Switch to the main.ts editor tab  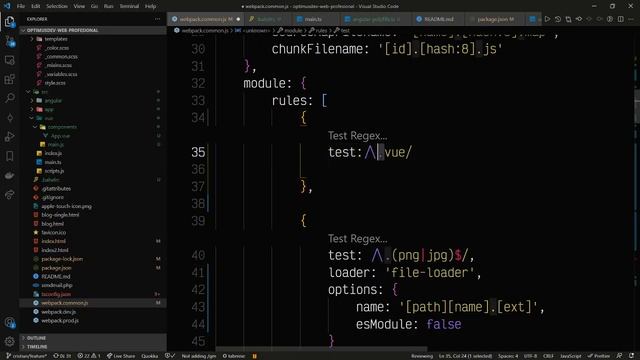(x=313, y=19)
